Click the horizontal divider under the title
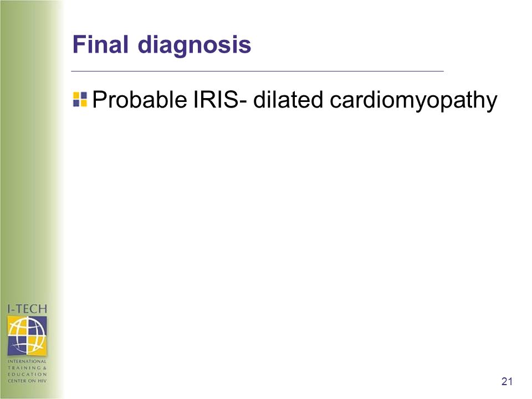 click(257, 71)
